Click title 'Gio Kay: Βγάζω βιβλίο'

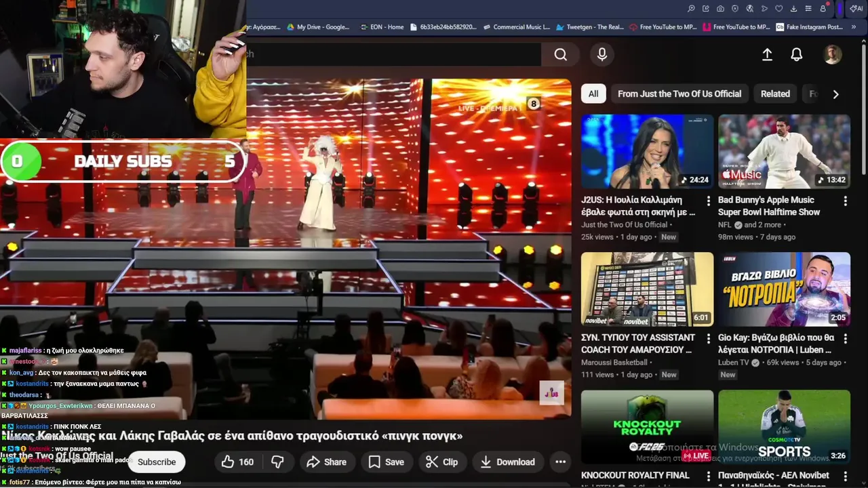pos(776,344)
